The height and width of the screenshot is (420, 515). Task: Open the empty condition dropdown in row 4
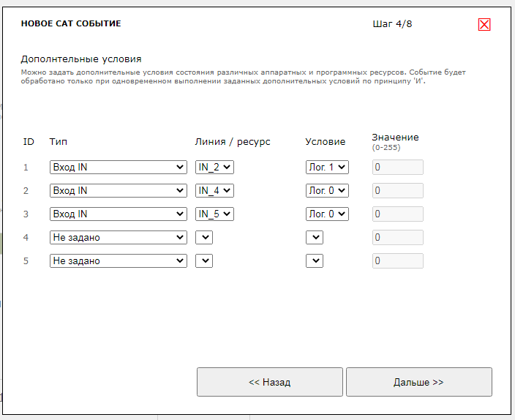click(x=315, y=238)
